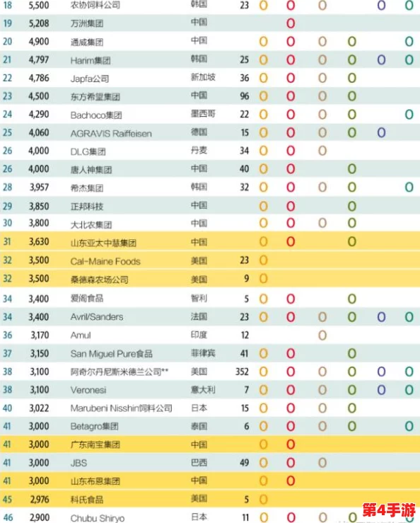The height and width of the screenshot is (523, 420).
Task: Click the tan circle in the Amul row
Action: pyautogui.click(x=322, y=335)
